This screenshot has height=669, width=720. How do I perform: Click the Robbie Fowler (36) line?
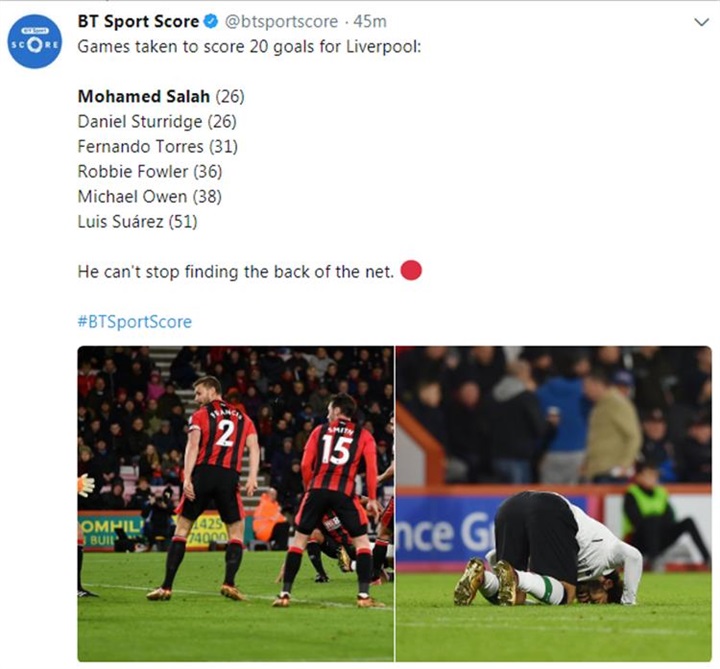[x=150, y=171]
